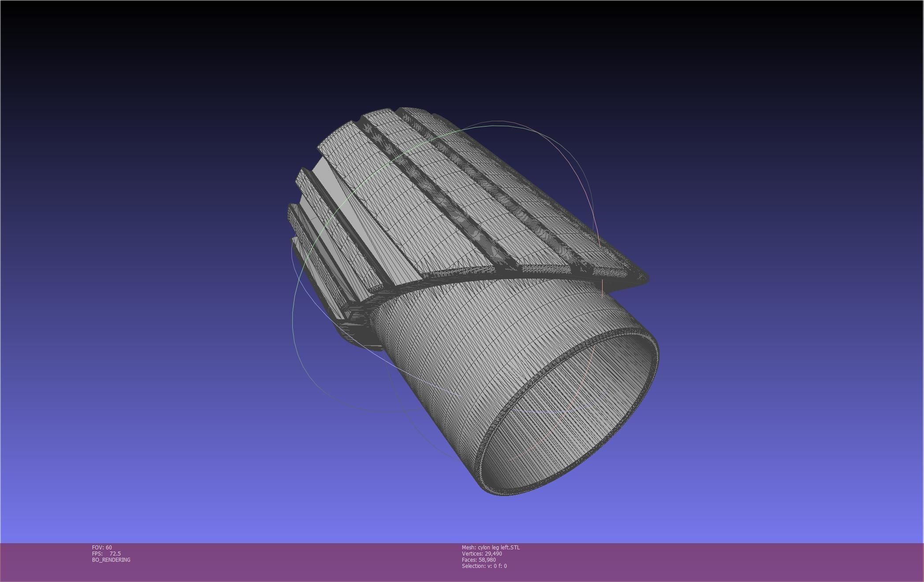Viewport: 924px width, 582px height.
Task: Click the Vertices: 29,490 count
Action: (x=482, y=553)
